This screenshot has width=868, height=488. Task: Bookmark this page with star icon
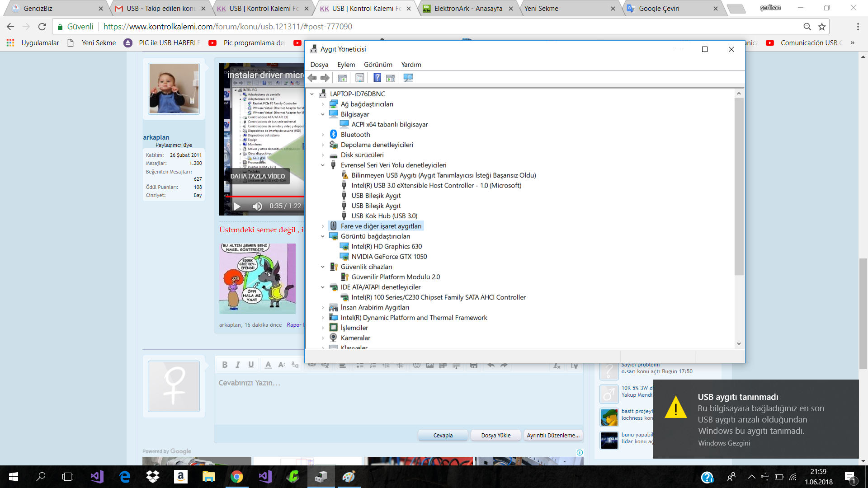(822, 27)
